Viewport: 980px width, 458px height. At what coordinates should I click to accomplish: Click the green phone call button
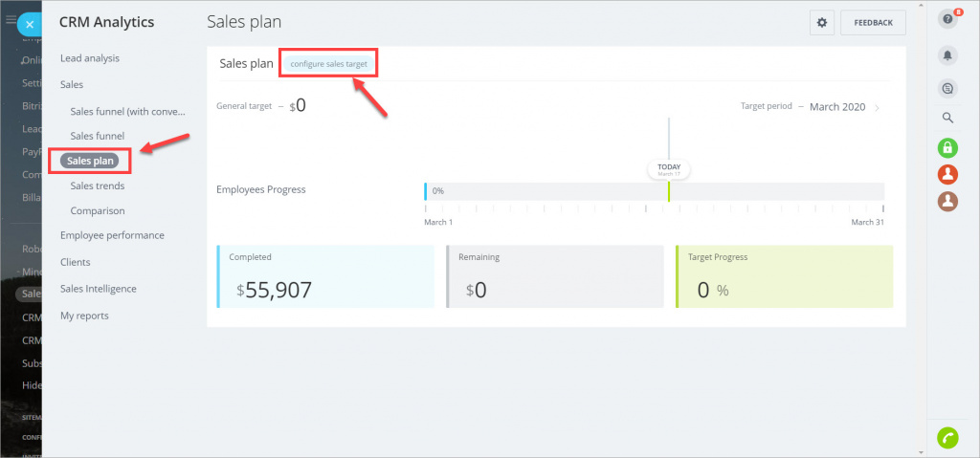pos(948,437)
